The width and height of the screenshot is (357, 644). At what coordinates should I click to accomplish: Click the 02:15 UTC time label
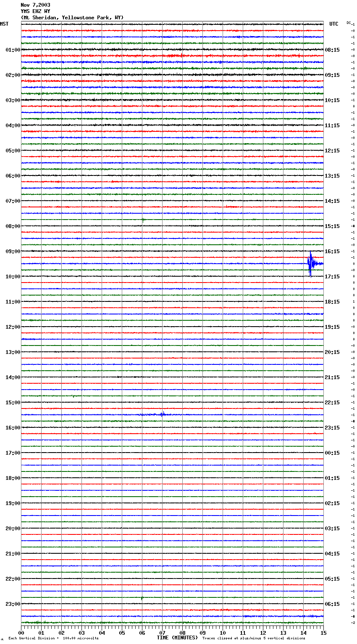pyautogui.click(x=332, y=503)
